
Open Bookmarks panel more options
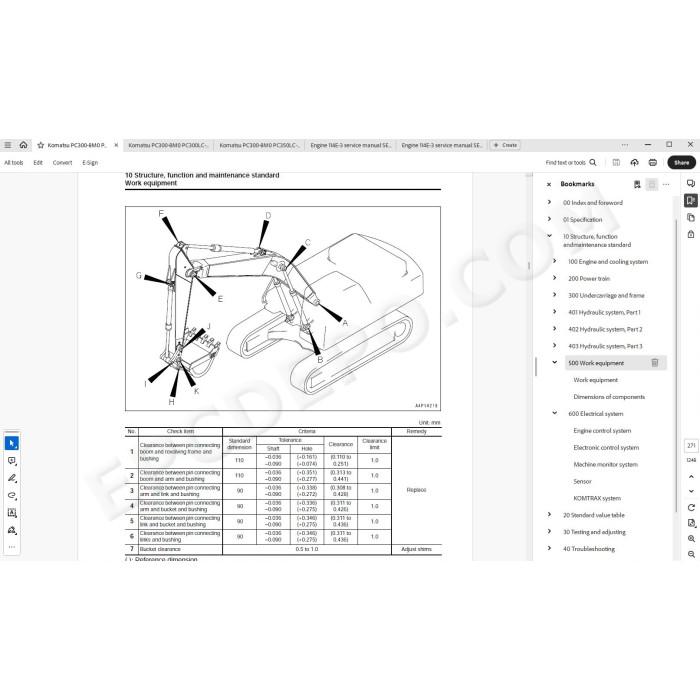point(666,184)
